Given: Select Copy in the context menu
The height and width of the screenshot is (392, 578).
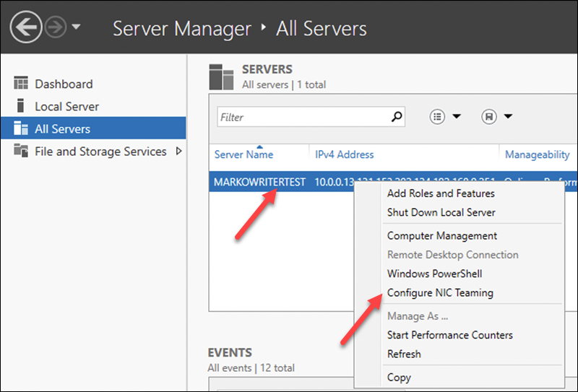Looking at the screenshot, I should pos(399,378).
